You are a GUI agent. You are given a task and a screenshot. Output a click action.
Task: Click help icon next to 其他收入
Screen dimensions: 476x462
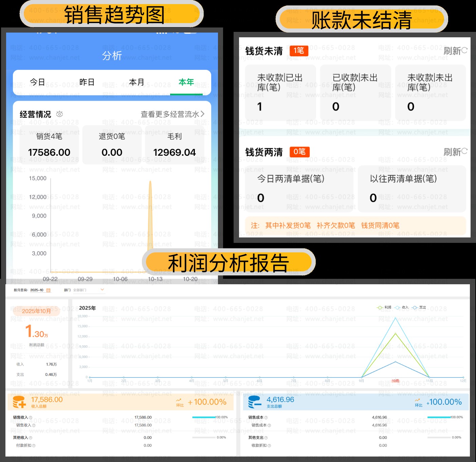(31, 438)
